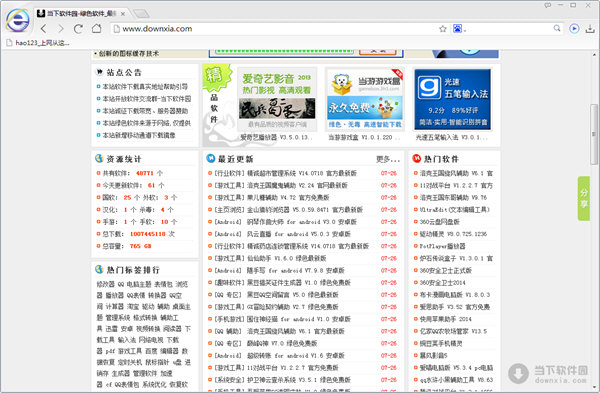
Task: Click the search magnifier icon
Action: [x=557, y=28]
